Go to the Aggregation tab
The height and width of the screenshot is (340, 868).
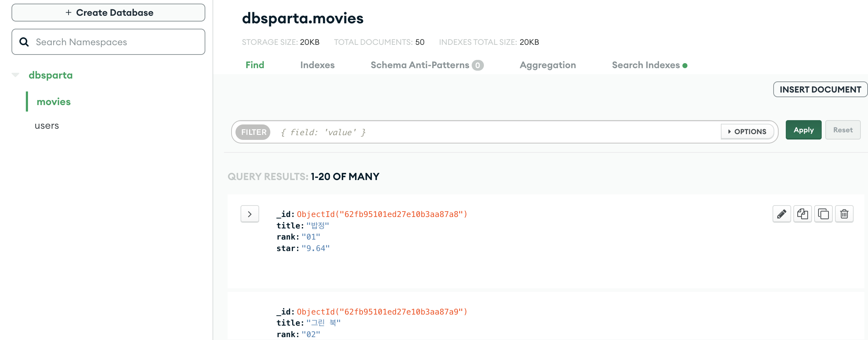(548, 65)
